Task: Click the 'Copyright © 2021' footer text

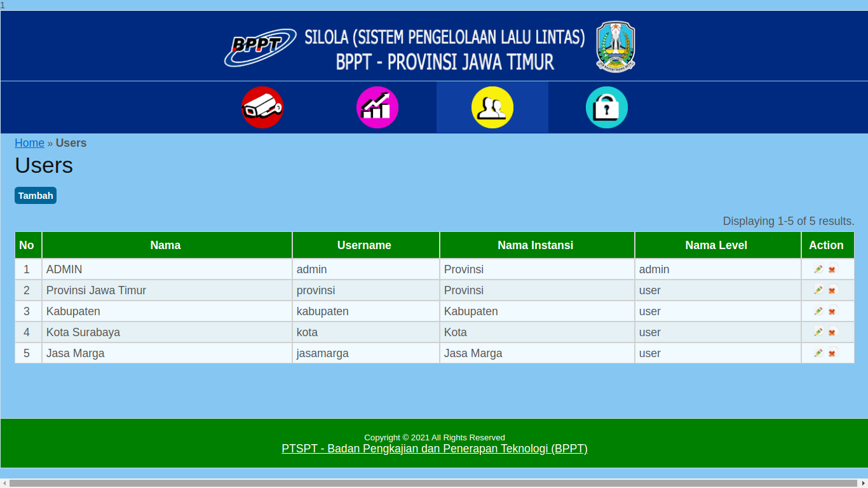Action: pos(435,437)
